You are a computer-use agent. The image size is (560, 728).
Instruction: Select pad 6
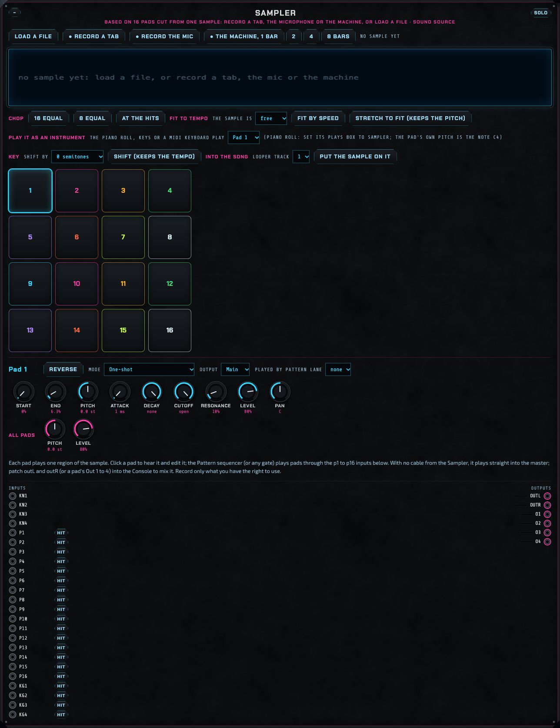tap(77, 237)
